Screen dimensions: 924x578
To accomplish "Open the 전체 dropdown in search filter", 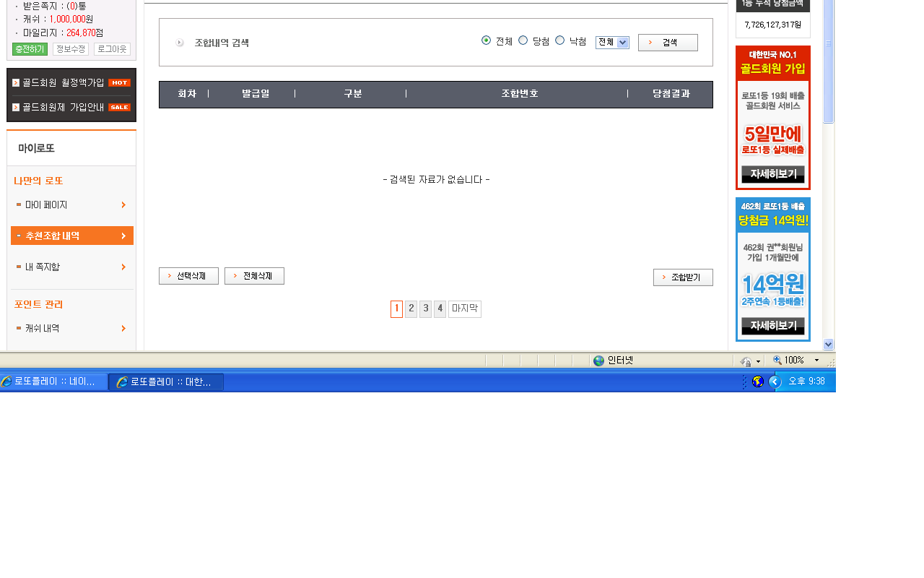I will [x=612, y=43].
